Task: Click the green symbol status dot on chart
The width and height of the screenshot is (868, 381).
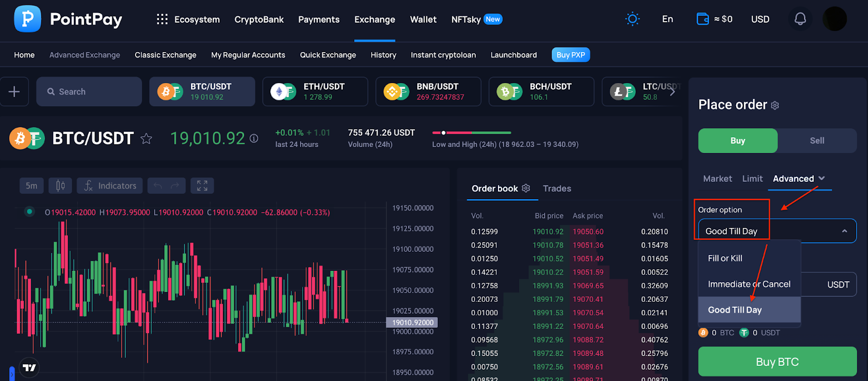Action: tap(30, 212)
